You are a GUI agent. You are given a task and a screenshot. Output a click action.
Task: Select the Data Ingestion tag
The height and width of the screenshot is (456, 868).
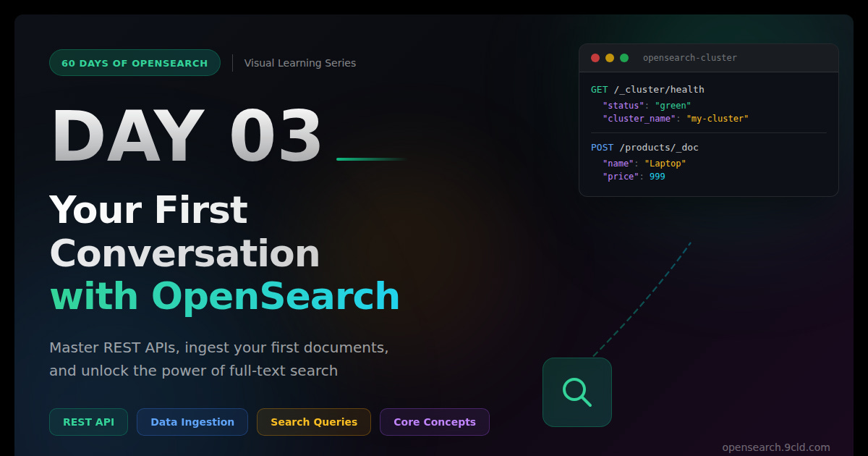(x=192, y=422)
